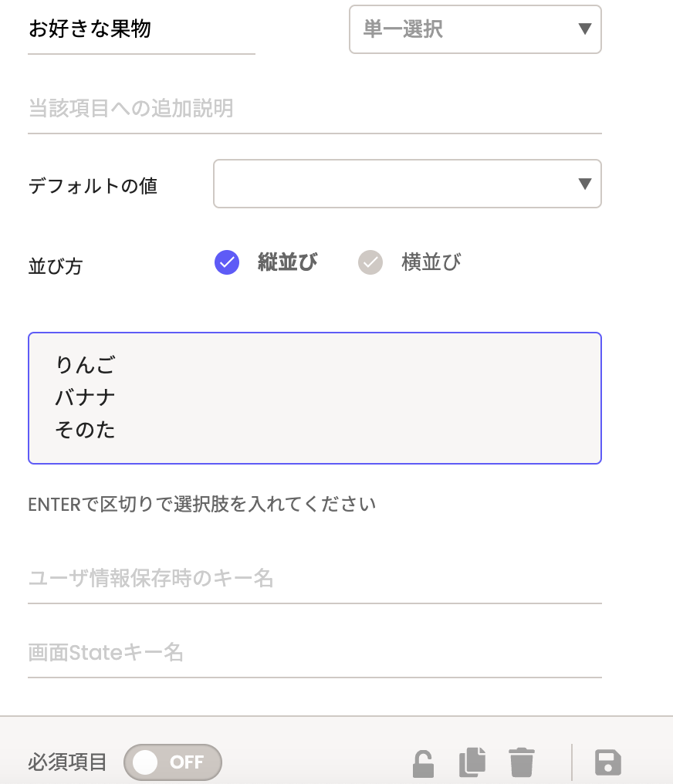This screenshot has height=784, width=673.
Task: Click the デフォルトの値 label
Action: point(93,186)
